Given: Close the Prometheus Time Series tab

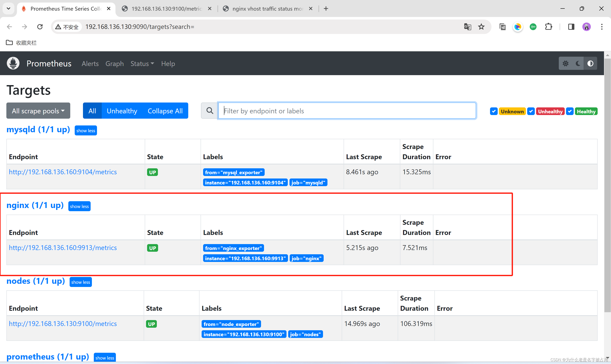Looking at the screenshot, I should coord(109,8).
